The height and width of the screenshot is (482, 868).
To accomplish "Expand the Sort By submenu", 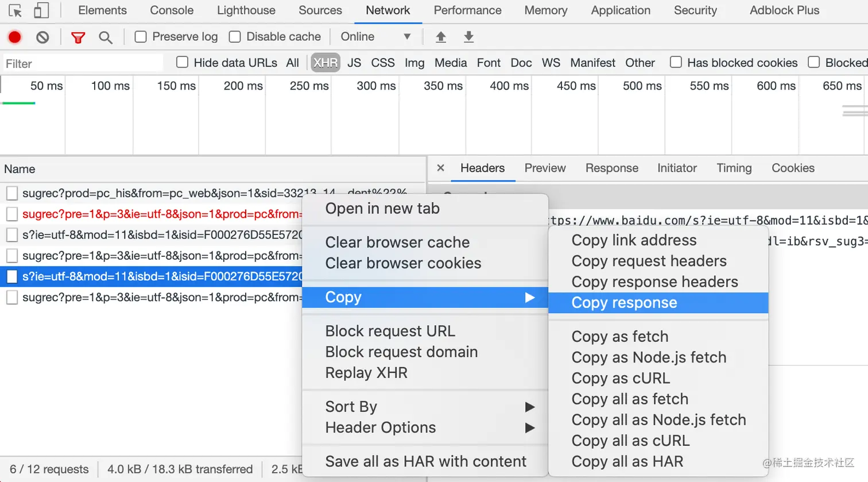I will pos(425,407).
